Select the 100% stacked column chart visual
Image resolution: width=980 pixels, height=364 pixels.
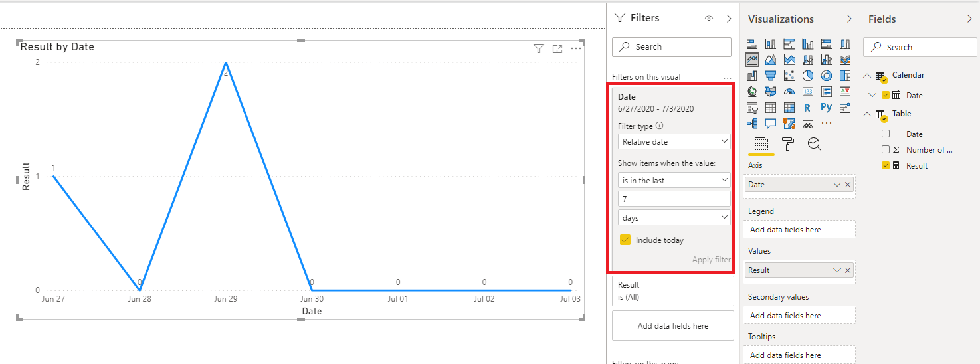(845, 44)
